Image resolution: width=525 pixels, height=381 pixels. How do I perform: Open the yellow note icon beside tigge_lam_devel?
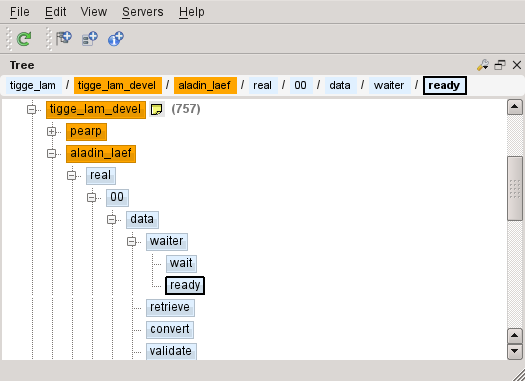click(x=156, y=109)
